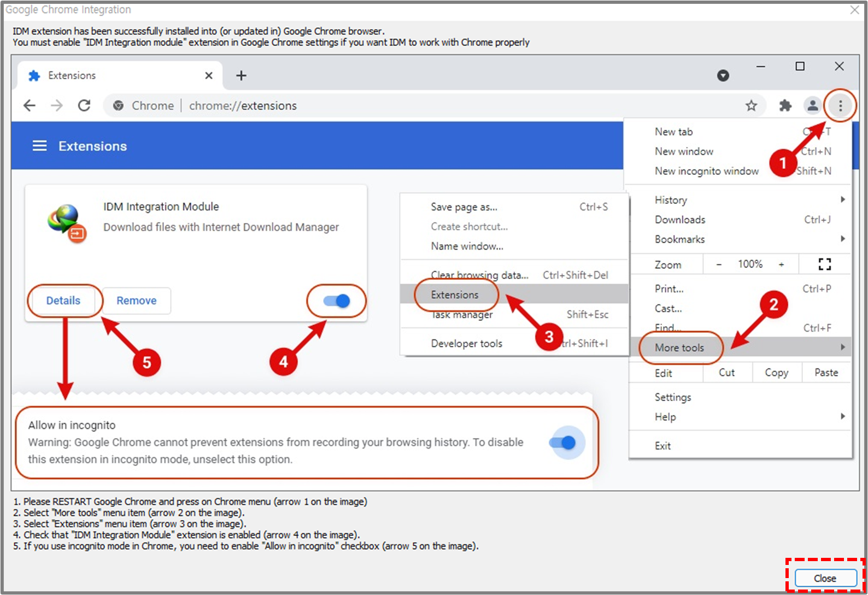The height and width of the screenshot is (595, 868).
Task: Select Task manager item
Action: coord(514,314)
